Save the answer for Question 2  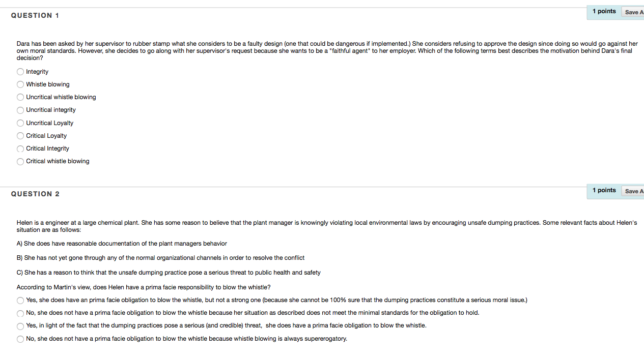click(633, 191)
